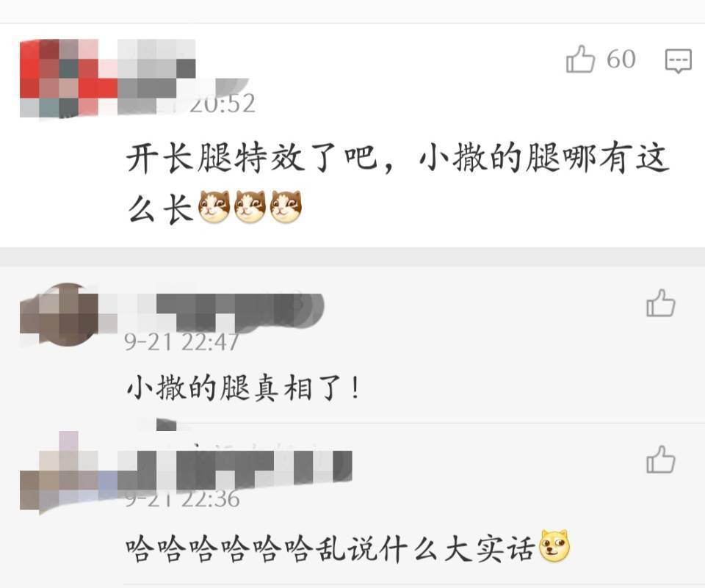Viewport: 705px width, 588px height.
Task: Click the middle cat emoji
Action: (x=250, y=206)
